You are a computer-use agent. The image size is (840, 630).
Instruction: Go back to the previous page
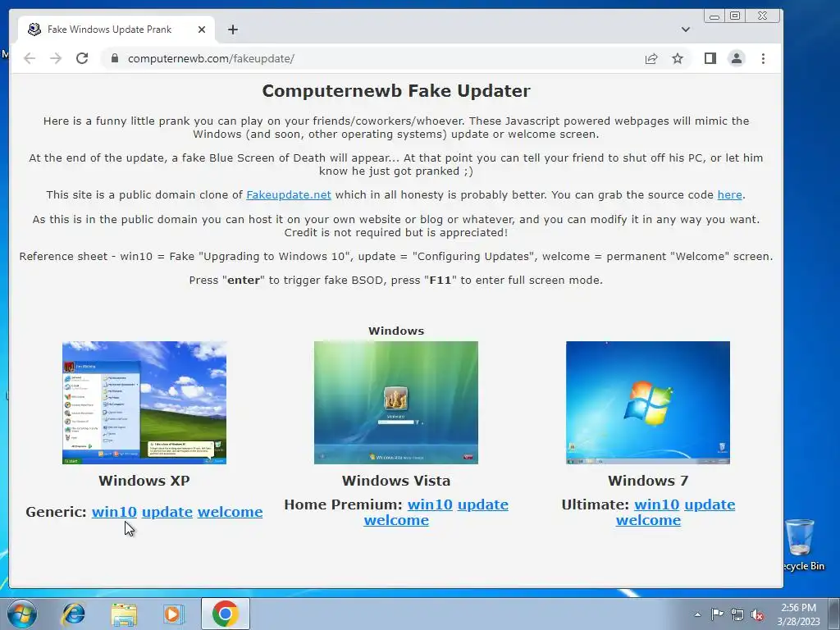point(30,58)
